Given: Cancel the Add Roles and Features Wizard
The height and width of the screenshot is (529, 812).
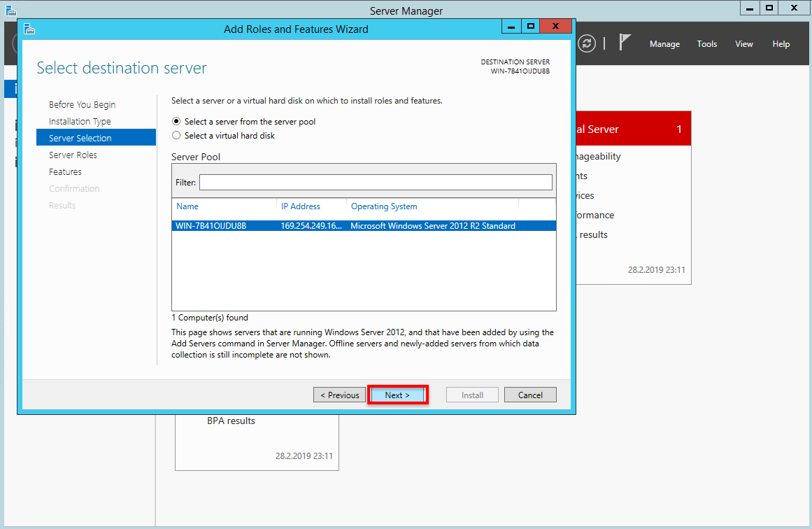Looking at the screenshot, I should tap(530, 395).
